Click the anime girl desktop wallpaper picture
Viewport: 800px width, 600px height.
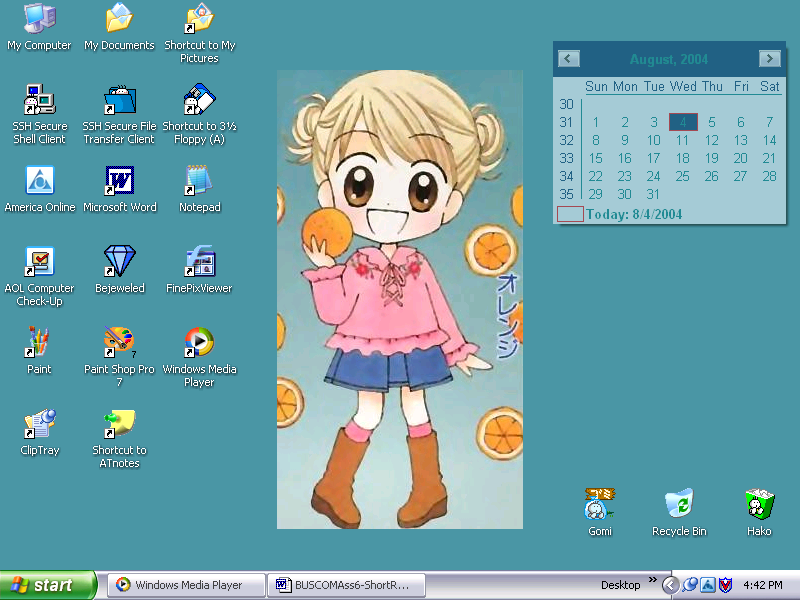[400, 299]
